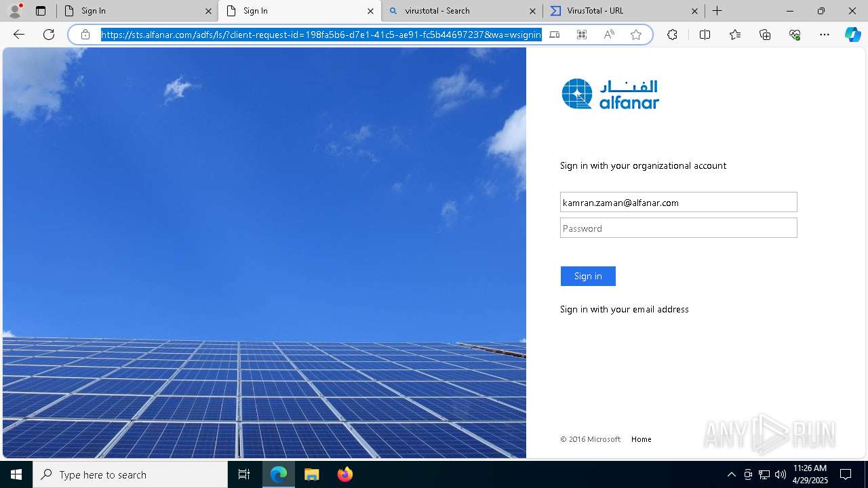Click the Password field
This screenshot has height=488, width=868.
tap(678, 228)
